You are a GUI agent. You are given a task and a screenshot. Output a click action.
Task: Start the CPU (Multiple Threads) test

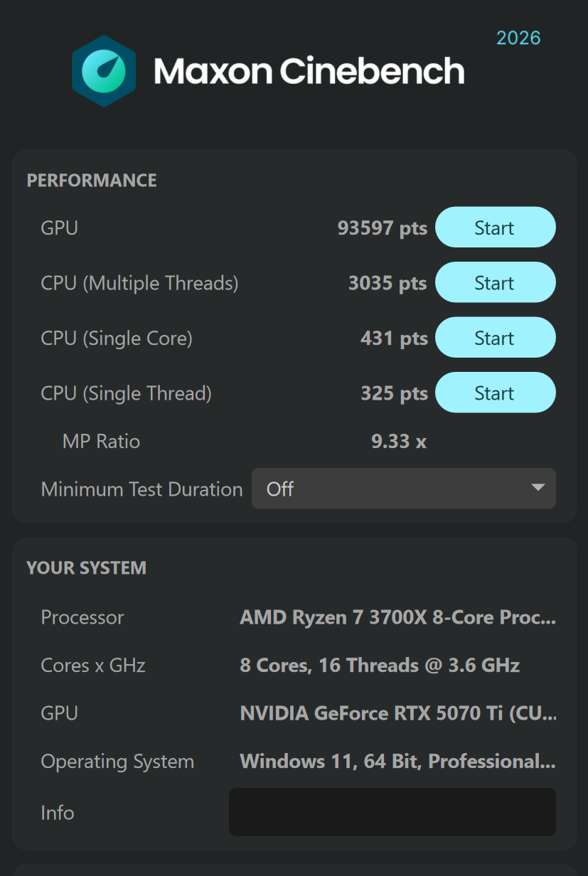(495, 283)
